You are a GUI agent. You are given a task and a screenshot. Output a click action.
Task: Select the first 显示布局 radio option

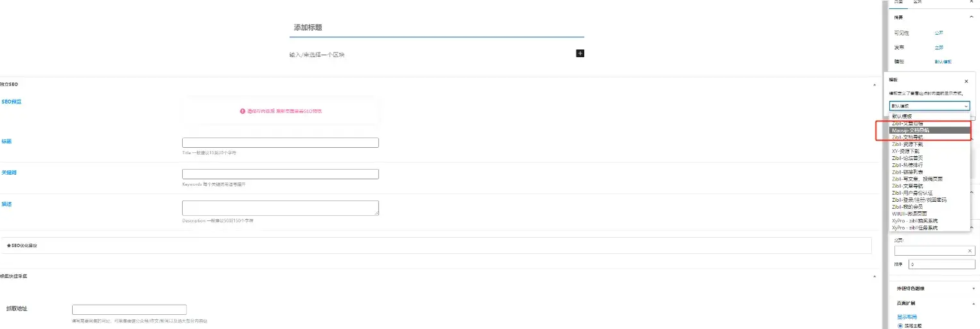(900, 326)
